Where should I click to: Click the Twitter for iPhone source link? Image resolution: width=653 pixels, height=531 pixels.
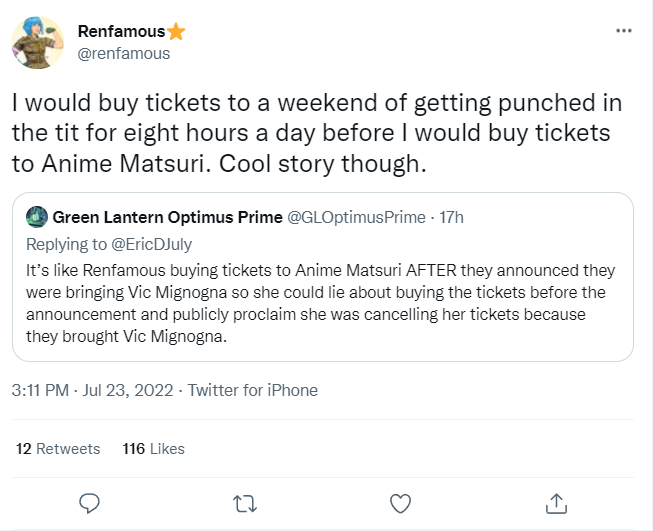click(252, 390)
